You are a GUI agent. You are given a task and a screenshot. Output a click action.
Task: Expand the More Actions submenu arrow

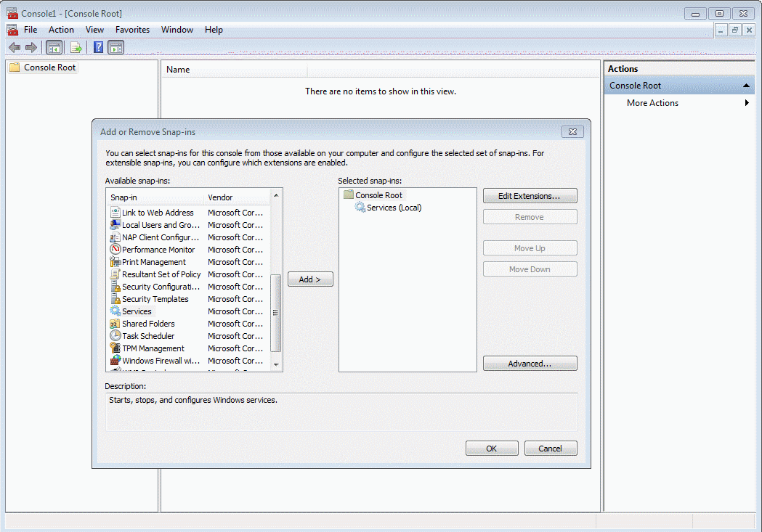point(747,103)
